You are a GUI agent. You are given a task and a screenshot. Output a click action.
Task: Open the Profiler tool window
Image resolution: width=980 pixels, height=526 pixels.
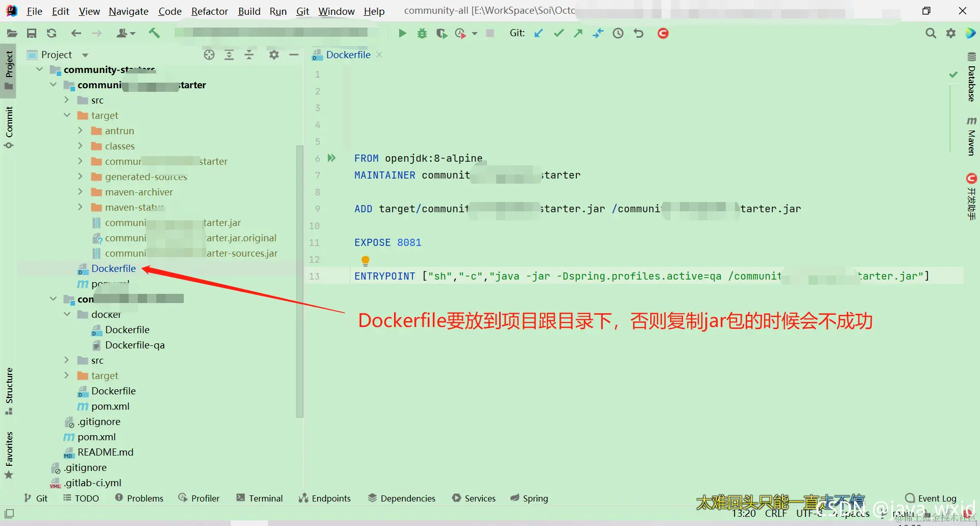(199, 498)
